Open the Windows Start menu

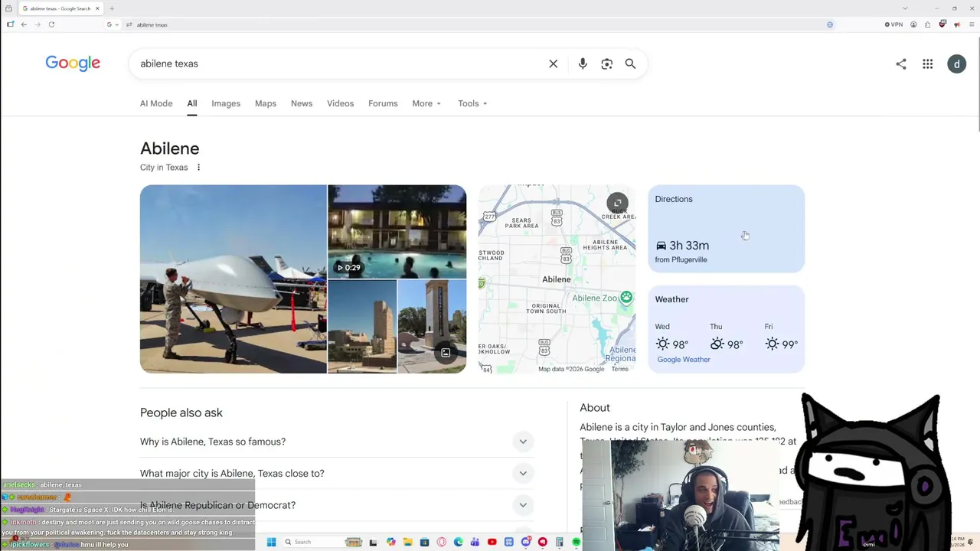(271, 543)
